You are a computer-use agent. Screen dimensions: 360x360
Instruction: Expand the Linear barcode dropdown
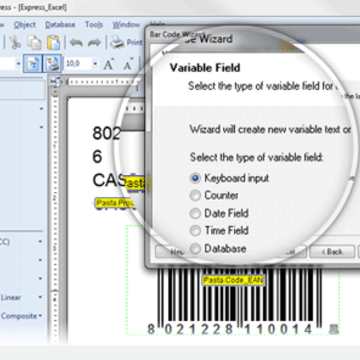[40, 297]
